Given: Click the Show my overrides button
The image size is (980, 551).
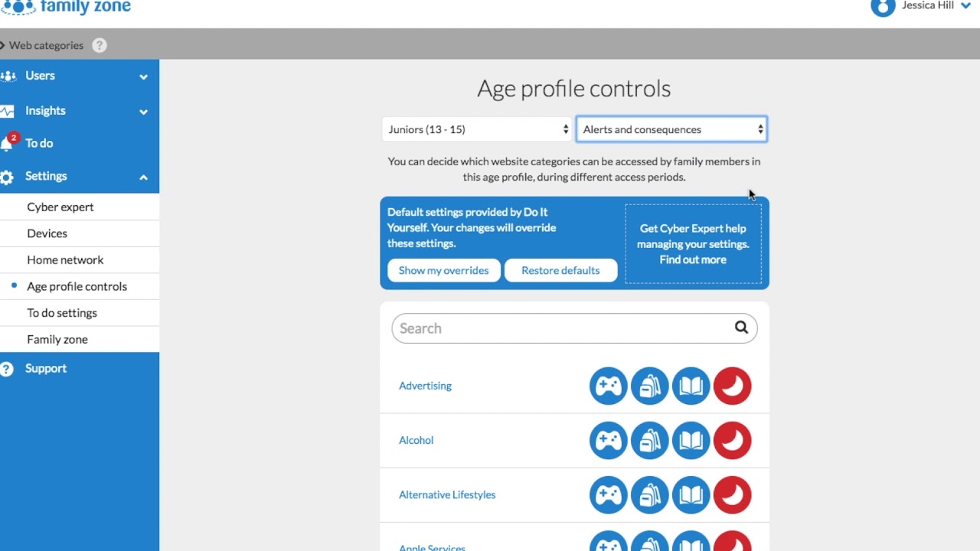Looking at the screenshot, I should pyautogui.click(x=443, y=270).
